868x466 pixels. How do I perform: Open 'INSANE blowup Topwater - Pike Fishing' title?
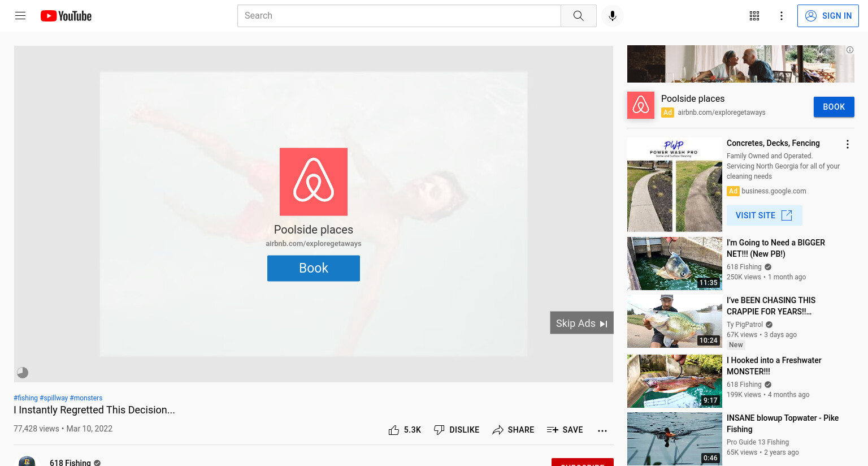pos(783,424)
